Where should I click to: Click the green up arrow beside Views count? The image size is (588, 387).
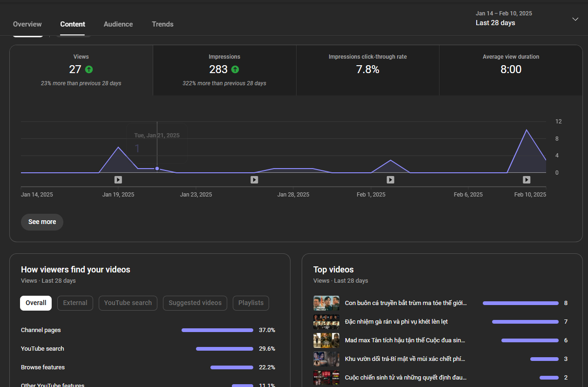(x=89, y=69)
